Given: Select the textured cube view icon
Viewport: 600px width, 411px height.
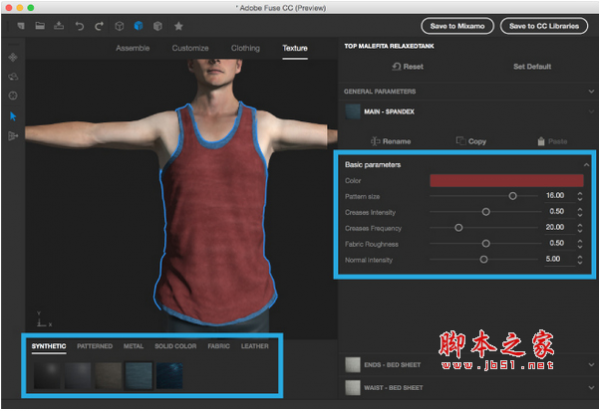Looking at the screenshot, I should tap(158, 26).
